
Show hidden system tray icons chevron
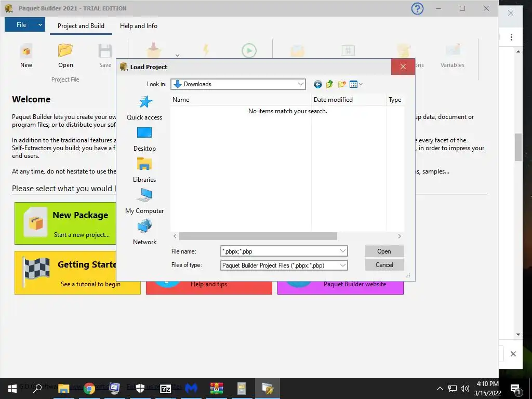click(440, 389)
